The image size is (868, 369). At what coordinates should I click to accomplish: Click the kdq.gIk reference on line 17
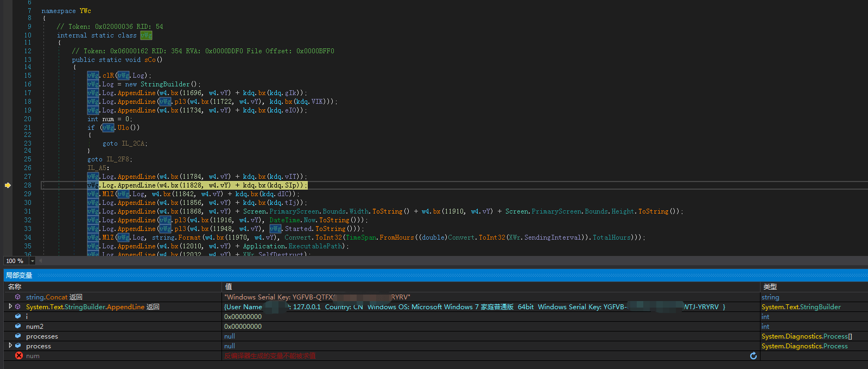click(x=282, y=93)
